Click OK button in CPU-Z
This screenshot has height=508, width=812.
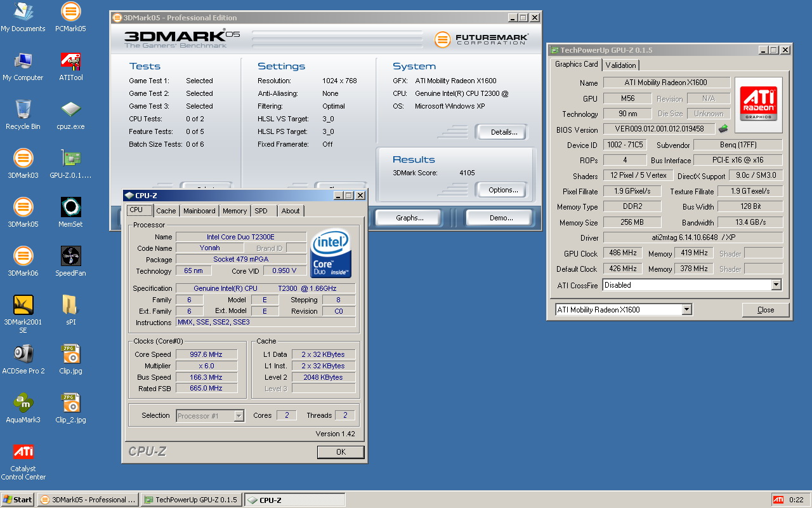[341, 452]
